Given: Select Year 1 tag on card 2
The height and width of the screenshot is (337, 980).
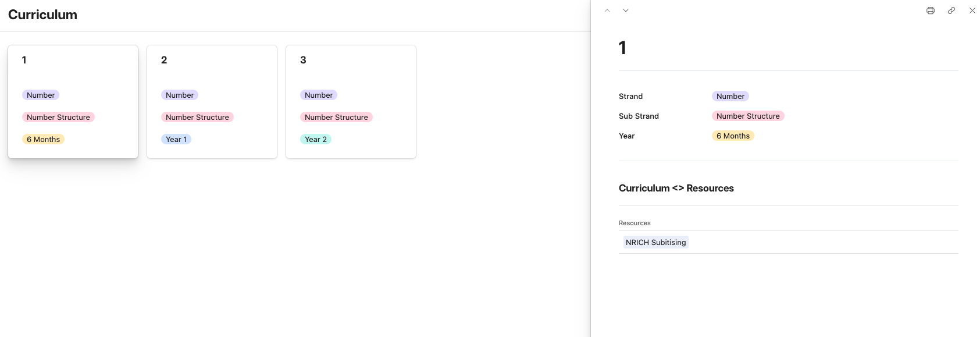Looking at the screenshot, I should (176, 139).
